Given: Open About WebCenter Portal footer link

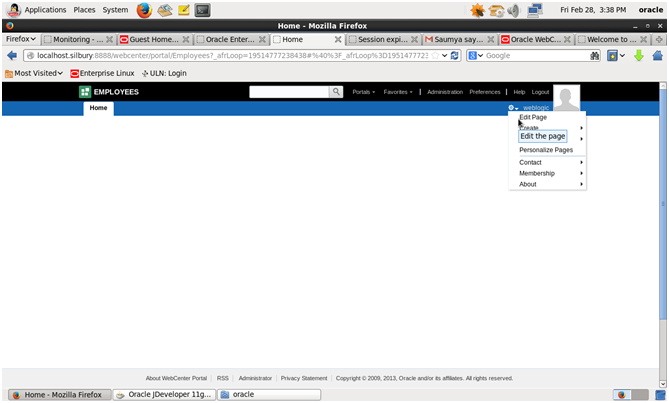Looking at the screenshot, I should click(176, 378).
